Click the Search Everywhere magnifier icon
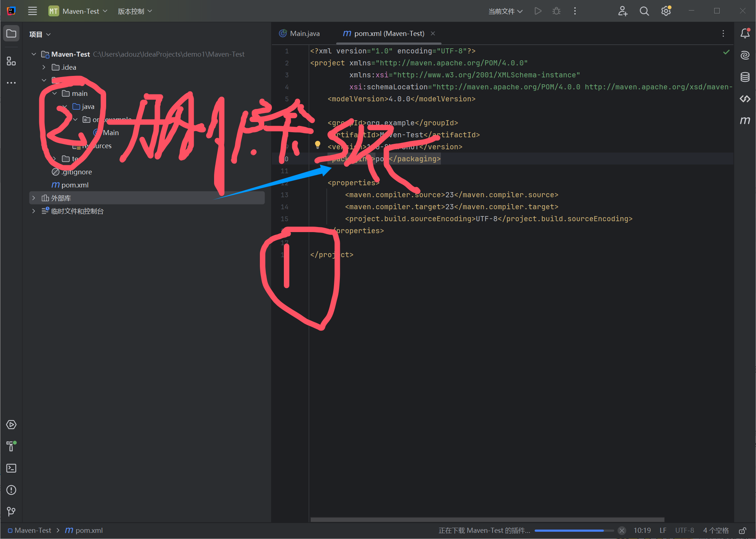Screen dimensions: 756x539 (x=644, y=11)
